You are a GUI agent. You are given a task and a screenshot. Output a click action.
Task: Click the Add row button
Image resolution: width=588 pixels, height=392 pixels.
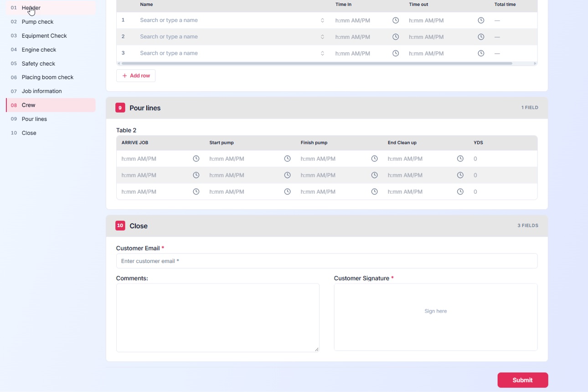tap(136, 76)
